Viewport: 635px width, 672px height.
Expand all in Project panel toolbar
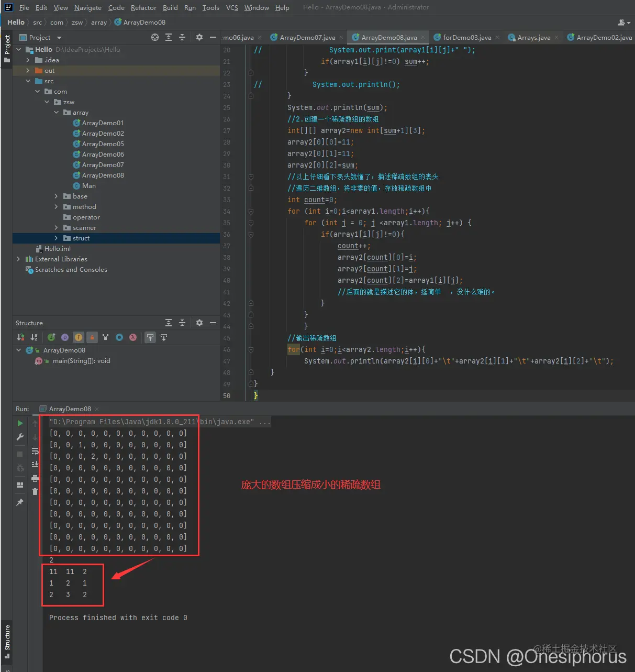point(169,37)
